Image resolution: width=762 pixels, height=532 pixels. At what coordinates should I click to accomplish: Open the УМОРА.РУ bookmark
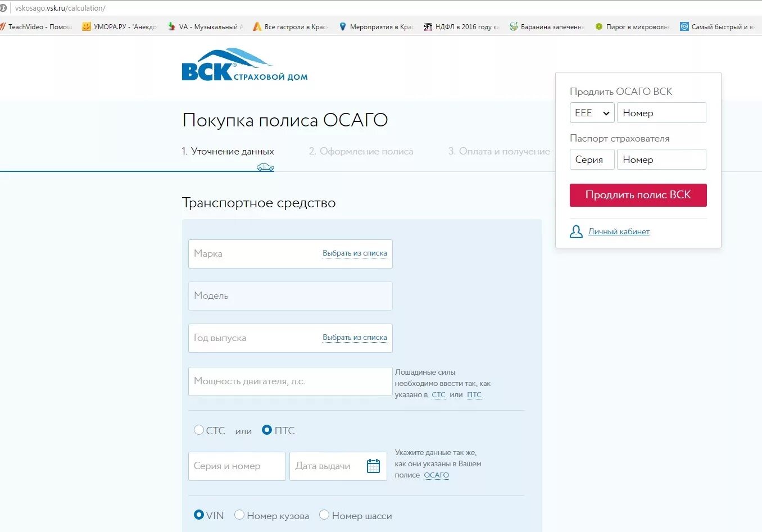pos(120,26)
